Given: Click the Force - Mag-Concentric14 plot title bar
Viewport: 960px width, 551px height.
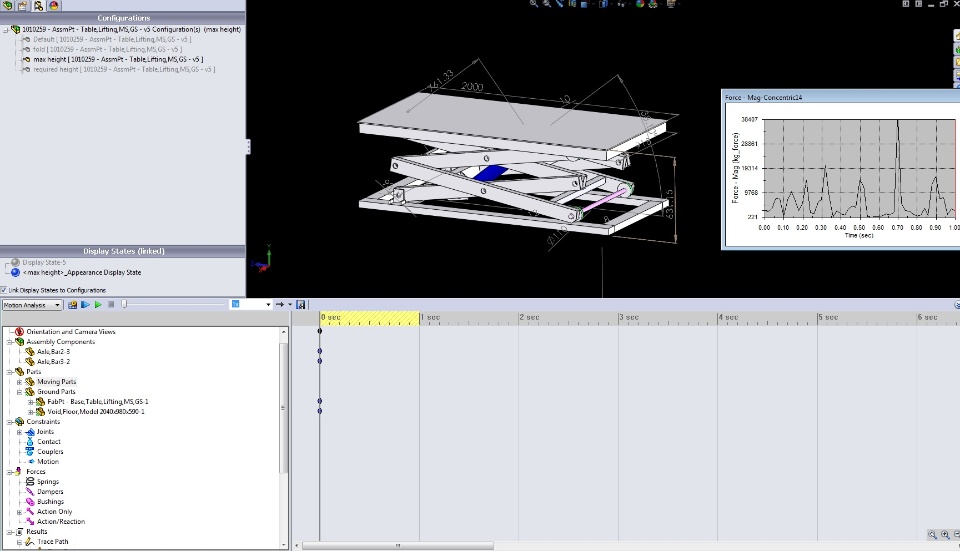Looking at the screenshot, I should coord(841,97).
